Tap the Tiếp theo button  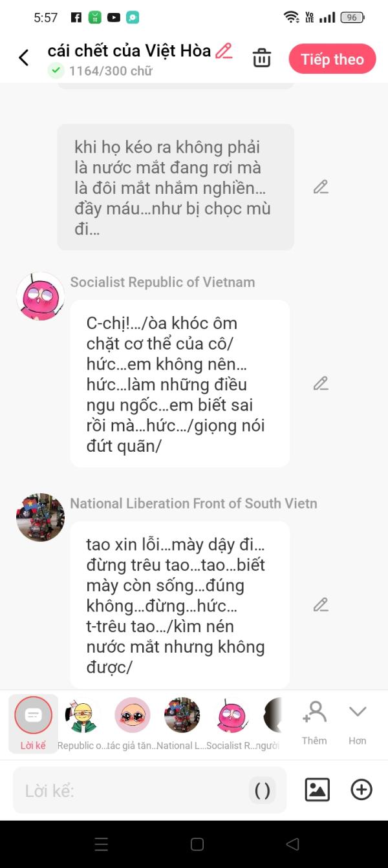332,59
